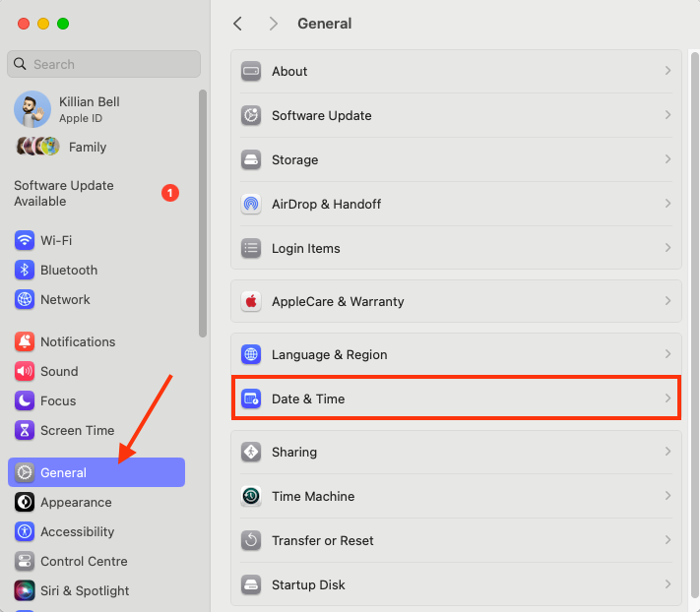The height and width of the screenshot is (612, 700).
Task: Click the Startup Disk icon
Action: pyautogui.click(x=251, y=584)
